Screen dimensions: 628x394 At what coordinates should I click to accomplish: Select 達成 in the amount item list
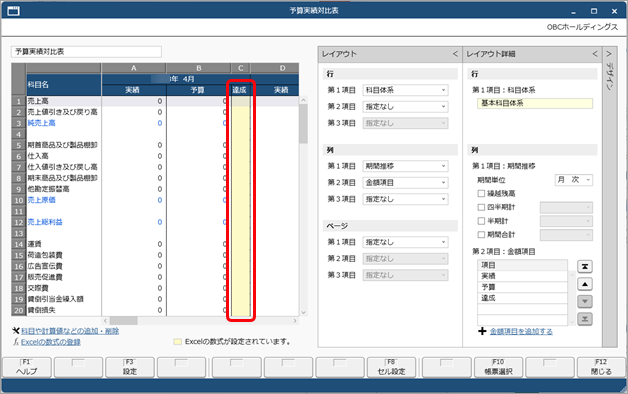pos(522,298)
